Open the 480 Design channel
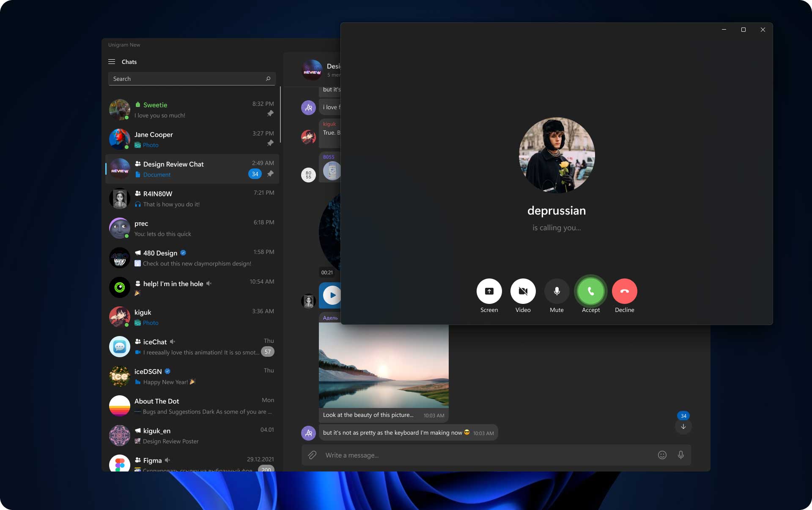This screenshot has width=812, height=510. pos(192,258)
